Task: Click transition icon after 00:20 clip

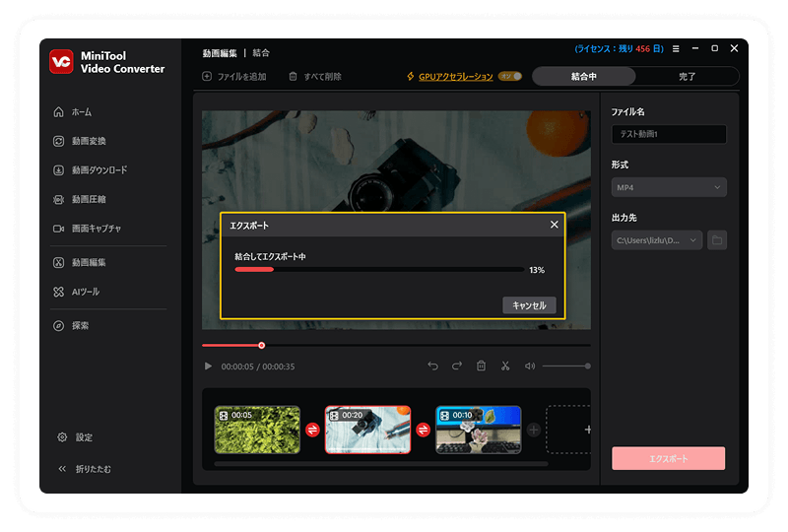Action: pyautogui.click(x=424, y=430)
